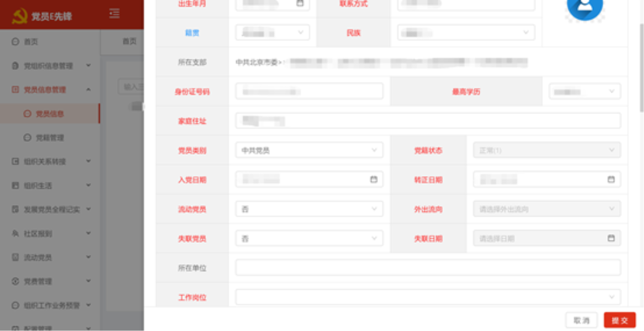The width and height of the screenshot is (644, 331).
Task: Click the 社区报到 sidebar icon
Action: [15, 234]
